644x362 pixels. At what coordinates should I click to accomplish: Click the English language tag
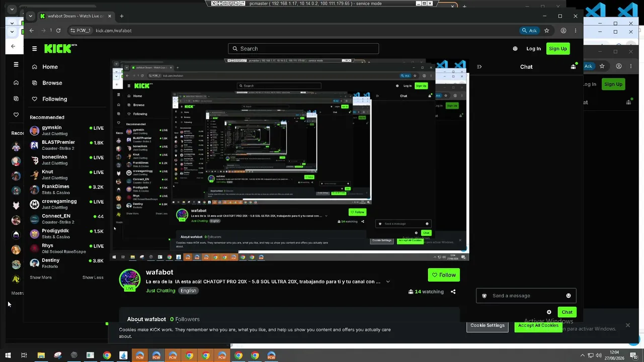188,291
